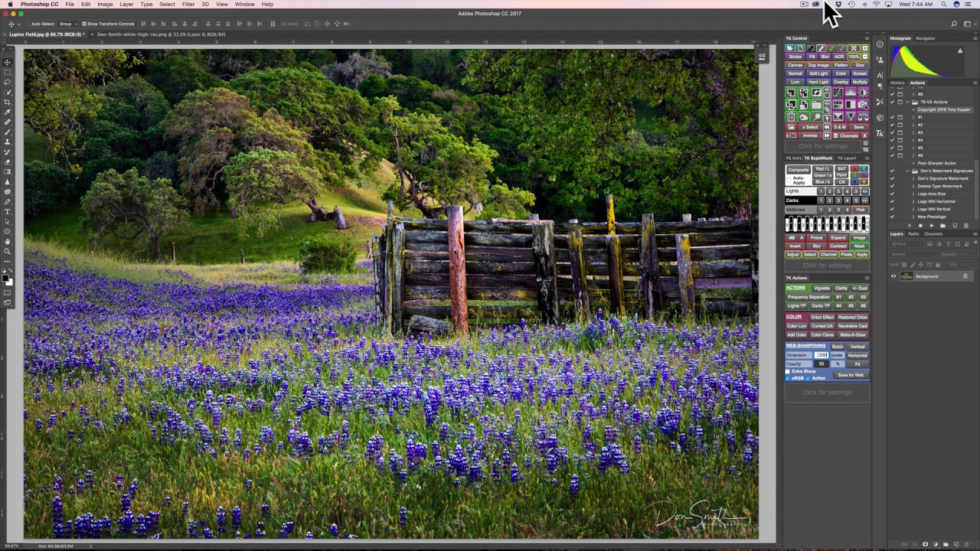This screenshot has height=551, width=980.
Task: Click the camera icon in TK Control panel
Action: [863, 105]
